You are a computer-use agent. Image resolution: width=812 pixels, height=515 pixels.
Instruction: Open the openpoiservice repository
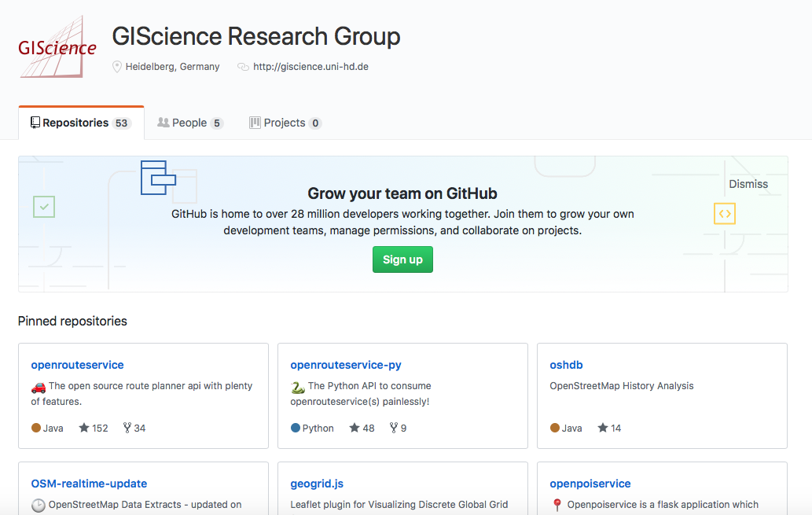590,484
